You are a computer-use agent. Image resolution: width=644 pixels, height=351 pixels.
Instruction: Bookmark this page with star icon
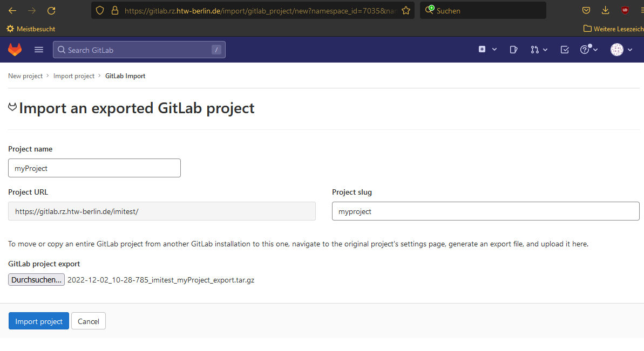(406, 11)
